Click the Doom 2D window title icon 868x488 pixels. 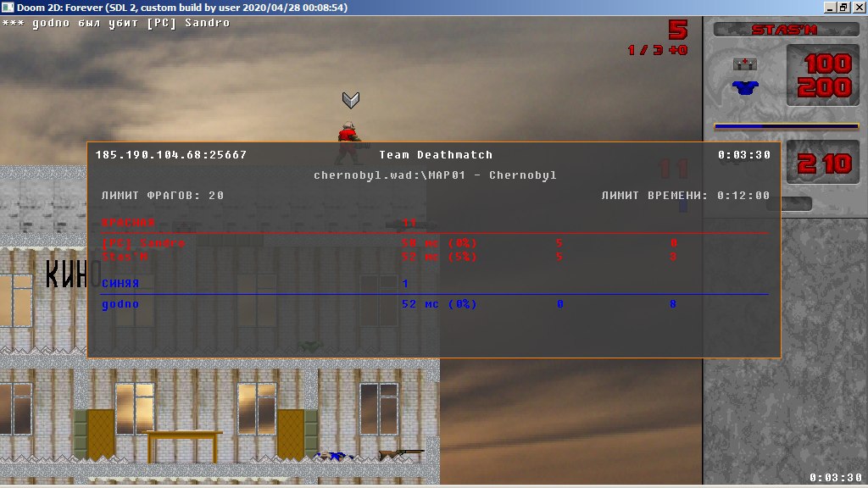coord(8,7)
